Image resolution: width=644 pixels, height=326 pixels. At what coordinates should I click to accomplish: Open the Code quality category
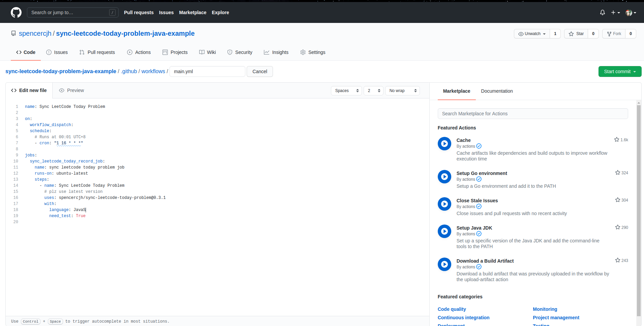point(452,309)
